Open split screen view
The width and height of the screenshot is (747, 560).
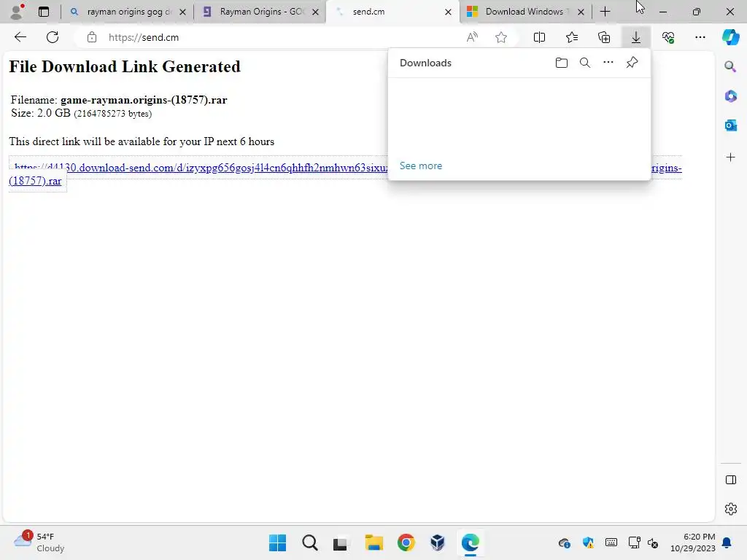pyautogui.click(x=539, y=37)
